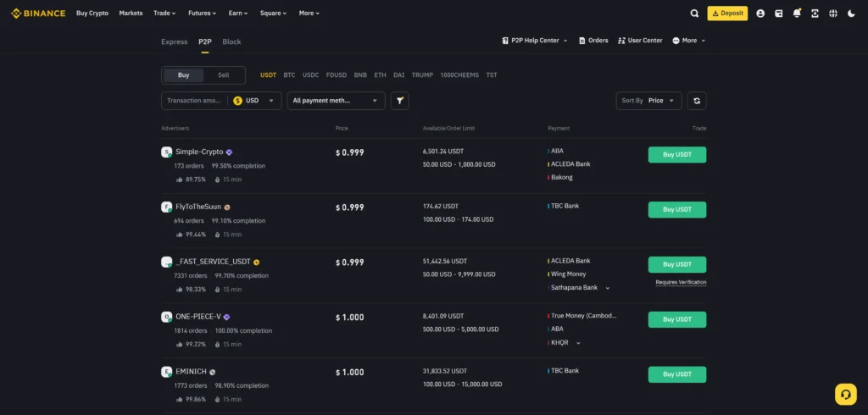Click yellow badge beside _FAST_SERVICE_USDT
The image size is (868, 415).
256,263
